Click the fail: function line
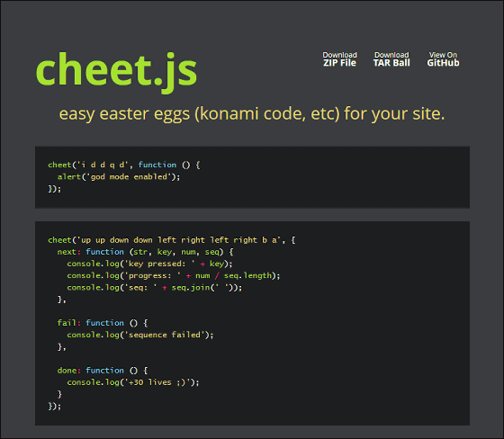The height and width of the screenshot is (439, 504). (103, 323)
